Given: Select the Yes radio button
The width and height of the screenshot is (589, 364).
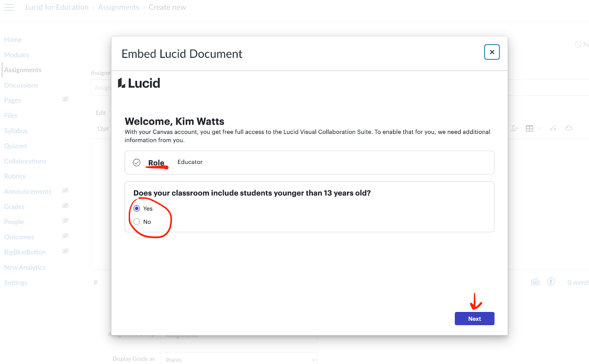Looking at the screenshot, I should coord(137,208).
